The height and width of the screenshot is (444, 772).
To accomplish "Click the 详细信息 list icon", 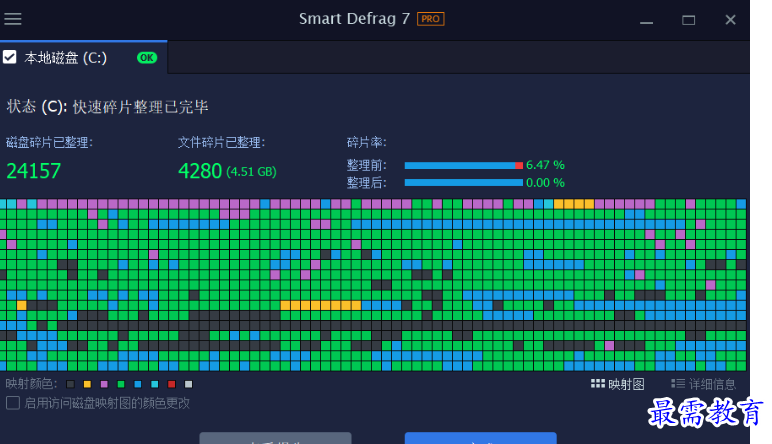I will tap(677, 383).
